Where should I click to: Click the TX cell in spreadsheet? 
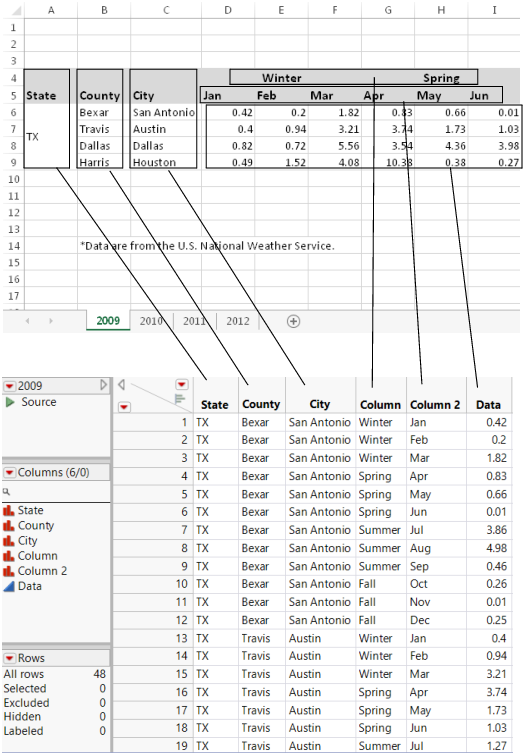[x=32, y=137]
